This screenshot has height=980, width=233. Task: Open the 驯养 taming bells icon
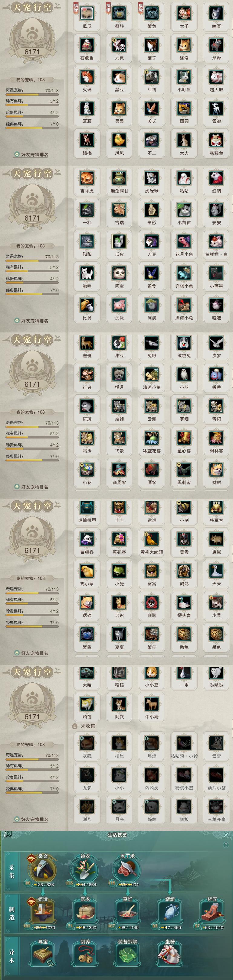point(85,955)
